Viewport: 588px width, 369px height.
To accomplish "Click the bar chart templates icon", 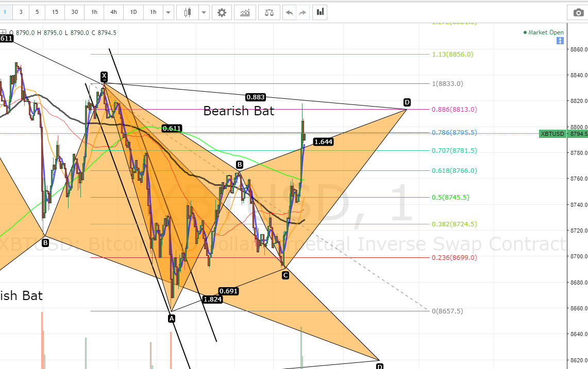I will [x=320, y=12].
